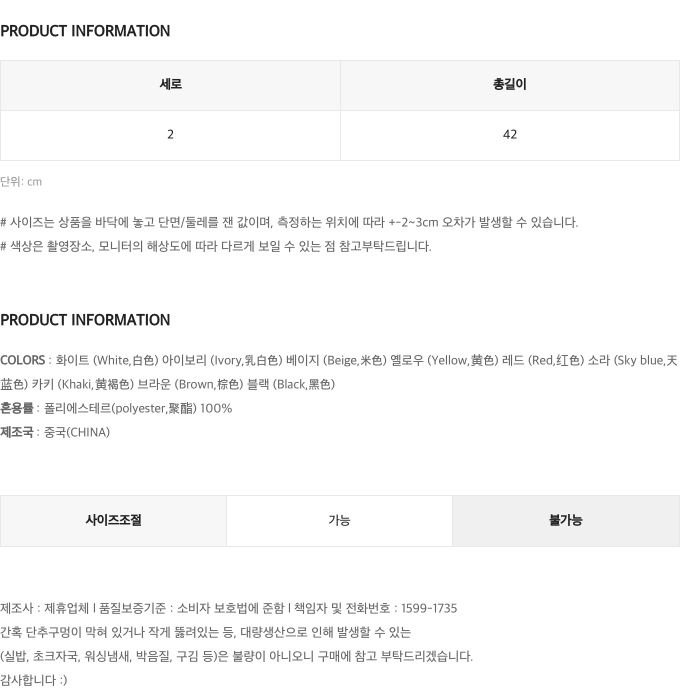
Task: Click the 폴리에스테르 100% text
Action: (x=138, y=408)
